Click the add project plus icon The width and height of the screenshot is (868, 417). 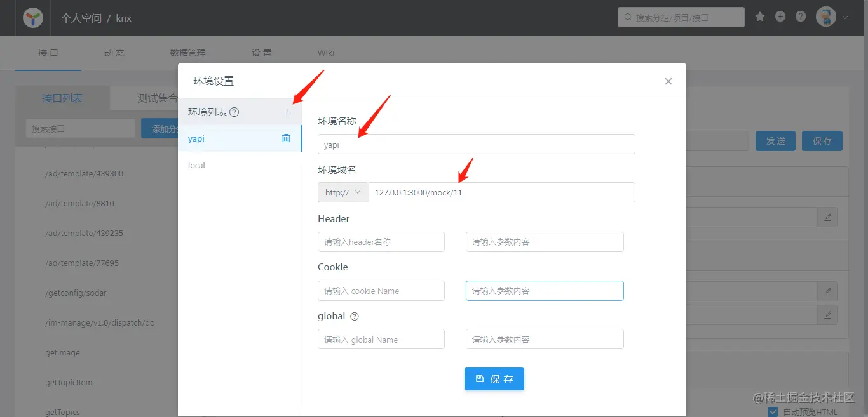pos(780,17)
